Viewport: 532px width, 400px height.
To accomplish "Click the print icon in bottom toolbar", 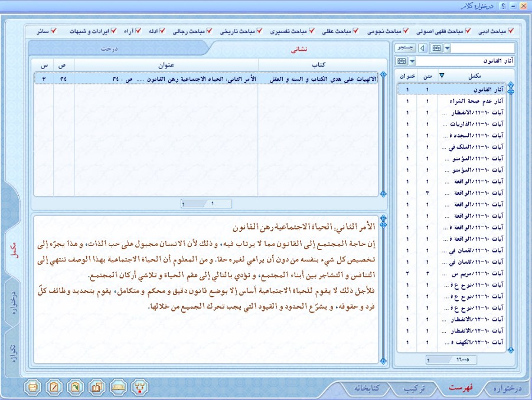I will (34, 388).
